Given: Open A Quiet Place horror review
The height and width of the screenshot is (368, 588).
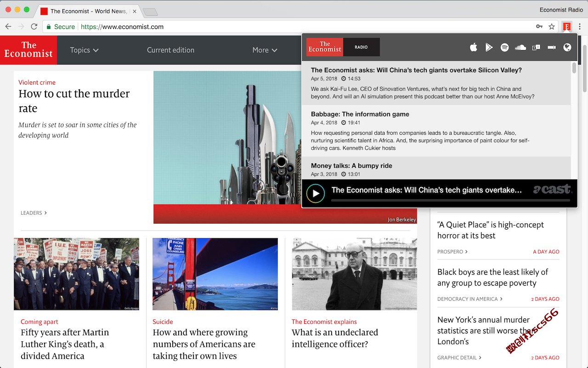Looking at the screenshot, I should pos(491,230).
